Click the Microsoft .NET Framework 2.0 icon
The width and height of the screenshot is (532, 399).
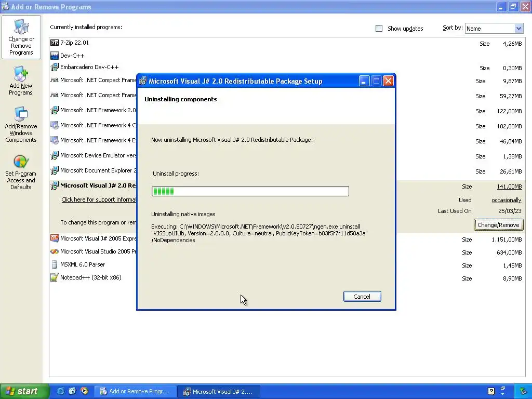(x=54, y=110)
